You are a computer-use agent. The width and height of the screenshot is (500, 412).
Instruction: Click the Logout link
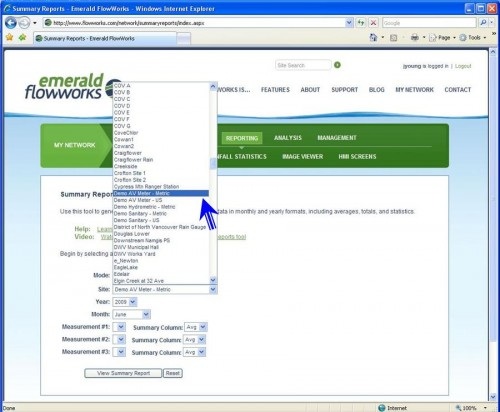[x=463, y=66]
